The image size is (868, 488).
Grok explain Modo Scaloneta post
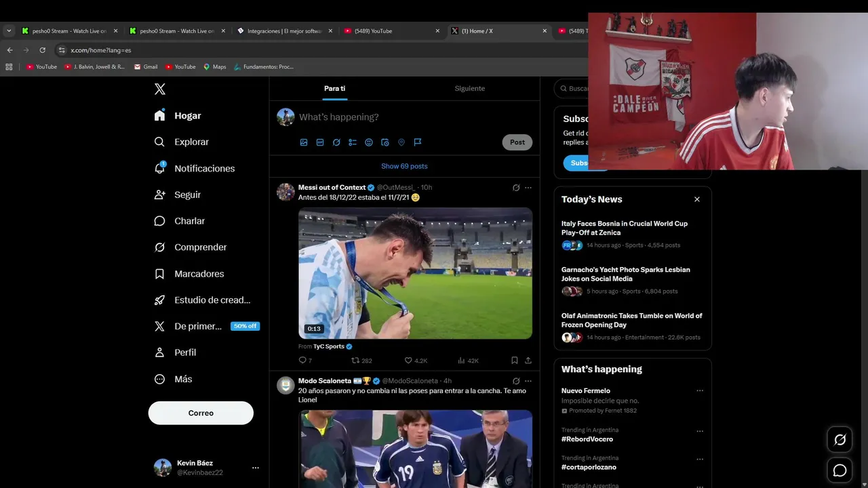pyautogui.click(x=516, y=381)
